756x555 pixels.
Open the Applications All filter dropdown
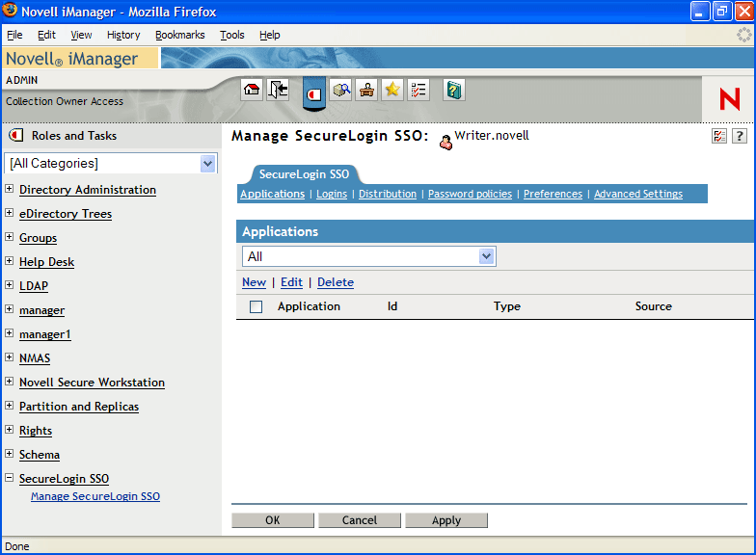pos(486,256)
